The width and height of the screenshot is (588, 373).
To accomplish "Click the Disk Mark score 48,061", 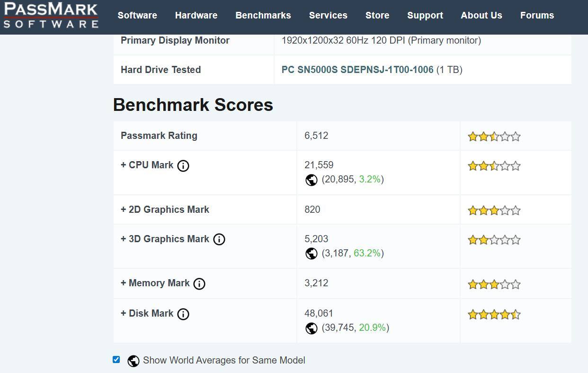I will click(319, 313).
